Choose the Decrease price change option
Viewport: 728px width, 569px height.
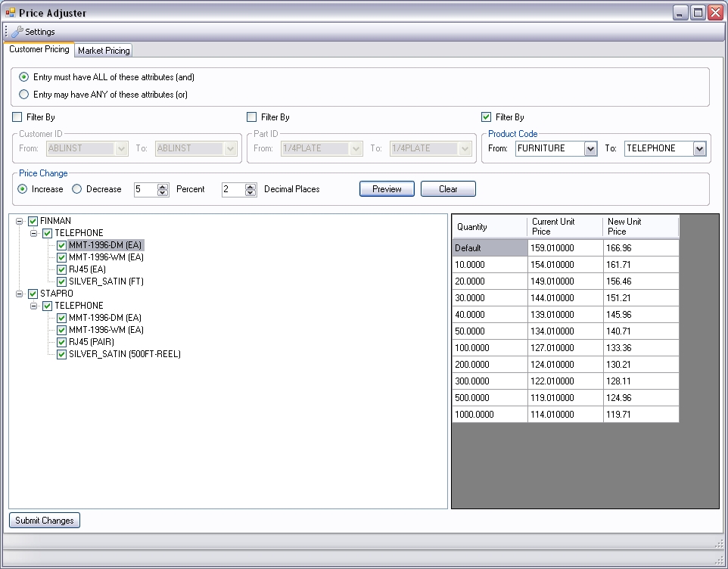click(x=77, y=189)
